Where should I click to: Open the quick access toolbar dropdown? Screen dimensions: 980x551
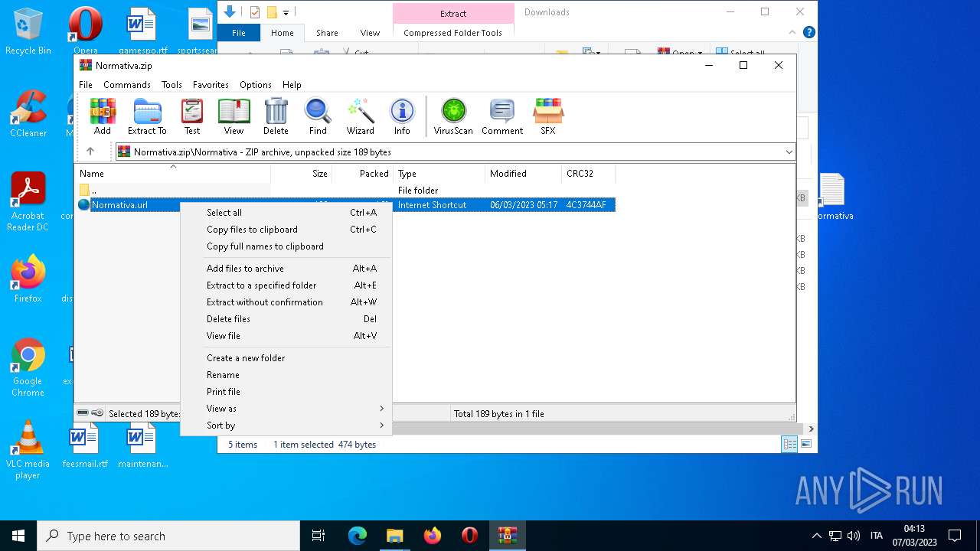(x=286, y=12)
